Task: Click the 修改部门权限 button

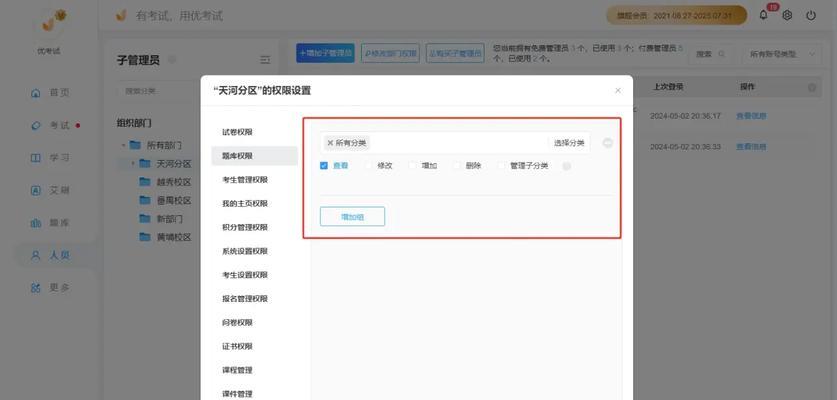Action: click(390, 53)
